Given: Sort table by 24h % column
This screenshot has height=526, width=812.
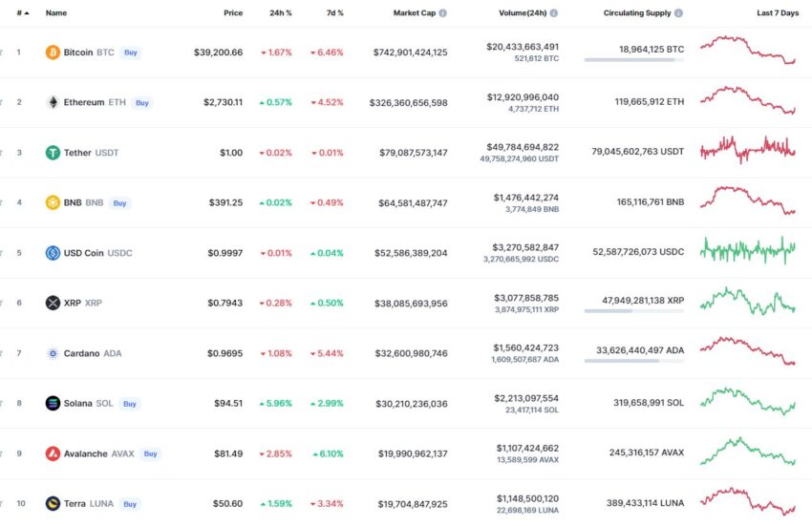Looking at the screenshot, I should (281, 13).
